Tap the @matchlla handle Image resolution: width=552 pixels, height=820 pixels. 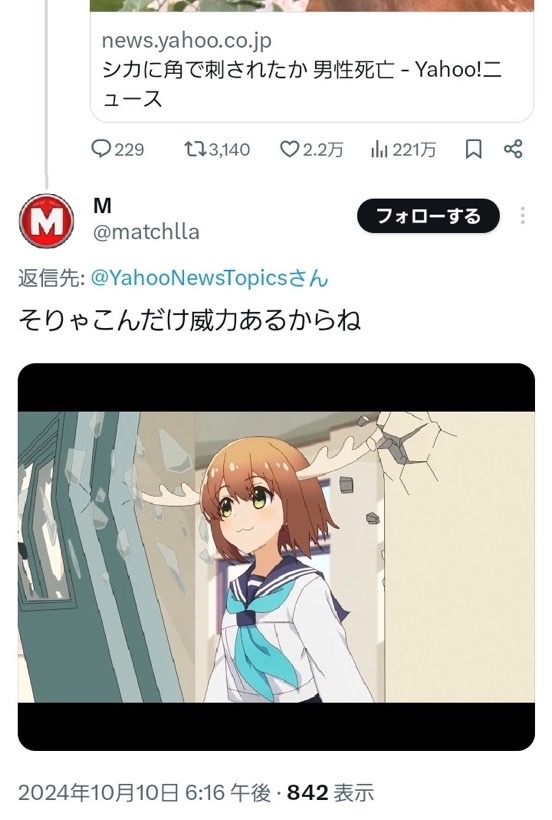pos(146,232)
